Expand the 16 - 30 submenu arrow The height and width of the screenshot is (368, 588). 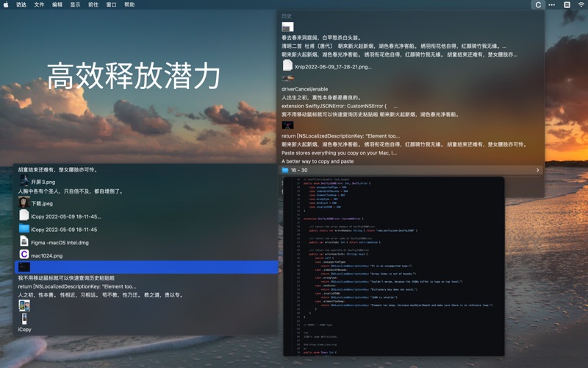(538, 170)
